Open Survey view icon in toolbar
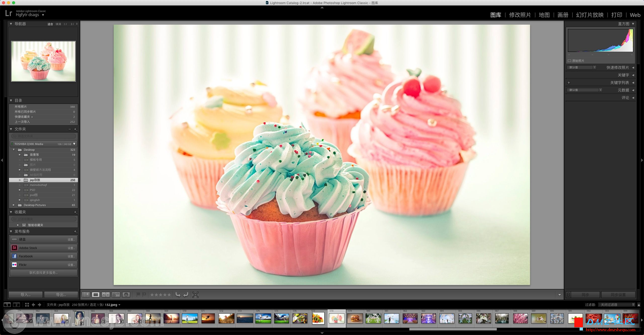 pyautogui.click(x=116, y=295)
